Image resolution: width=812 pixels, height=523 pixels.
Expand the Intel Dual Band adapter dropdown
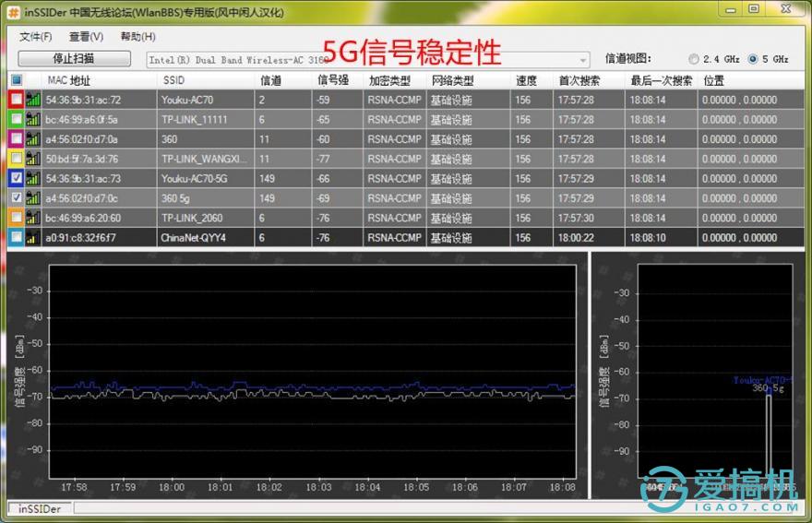(583, 60)
